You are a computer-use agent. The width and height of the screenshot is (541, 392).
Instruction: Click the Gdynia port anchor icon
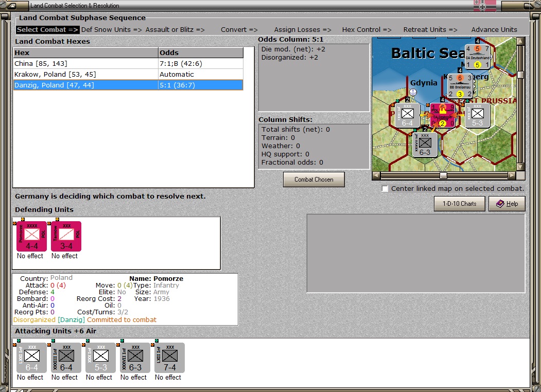(413, 92)
